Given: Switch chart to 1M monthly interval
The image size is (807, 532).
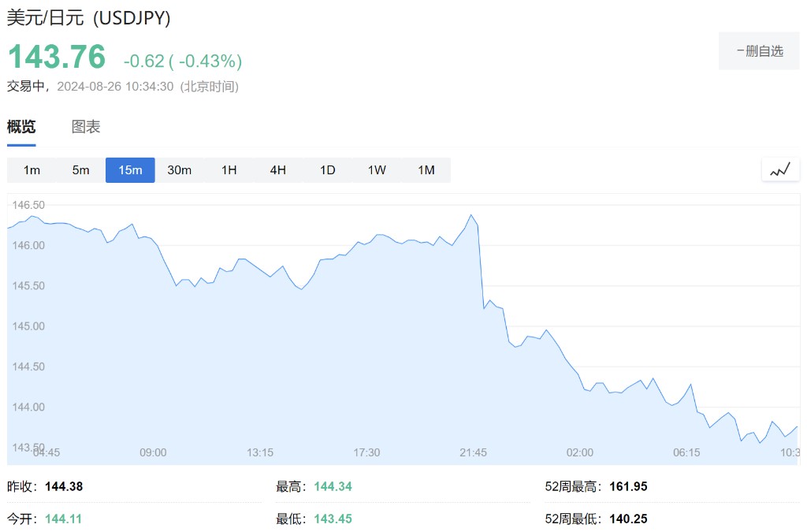Looking at the screenshot, I should click(x=426, y=170).
